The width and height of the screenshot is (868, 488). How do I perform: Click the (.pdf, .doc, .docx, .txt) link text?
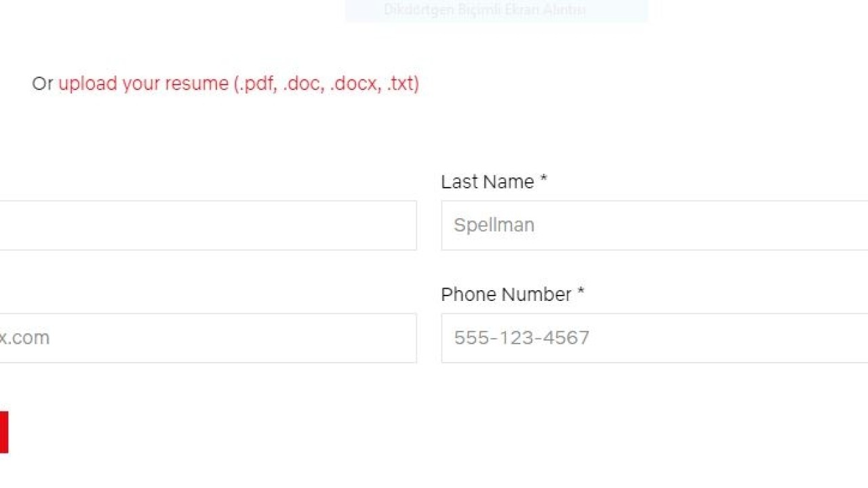326,83
